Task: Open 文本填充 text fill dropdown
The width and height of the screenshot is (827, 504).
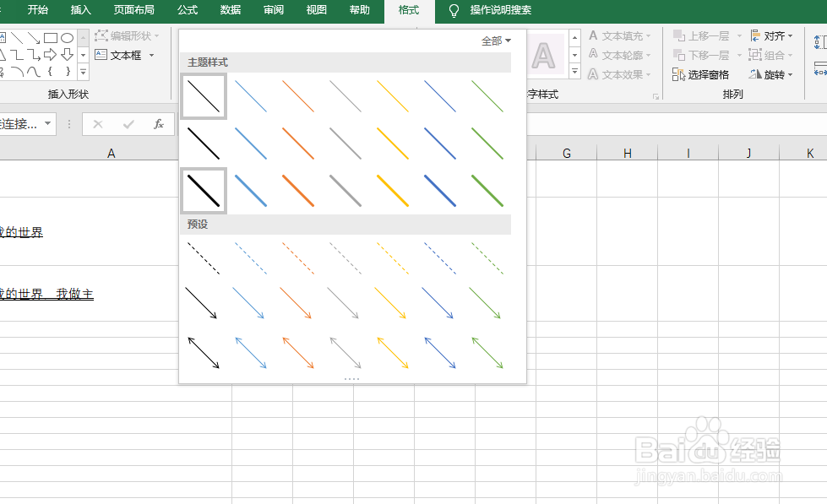Action: tap(620, 35)
